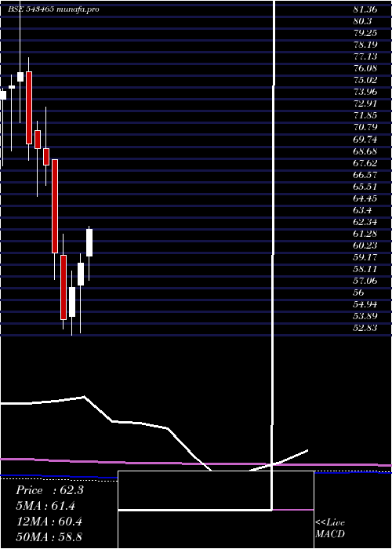This screenshot has height=549, width=392.
Task: Click the last white candlestick near 61
Action: click(x=89, y=242)
